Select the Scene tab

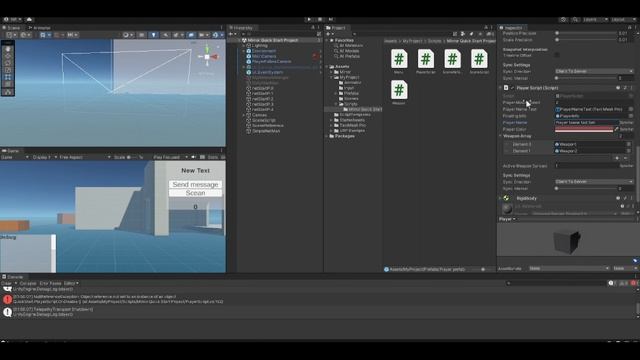point(11,28)
